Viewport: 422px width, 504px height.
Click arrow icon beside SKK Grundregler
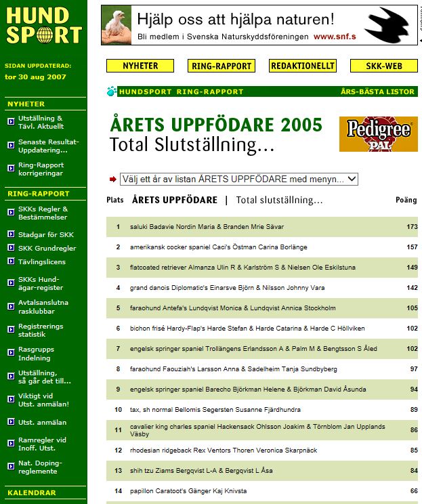[x=11, y=247]
